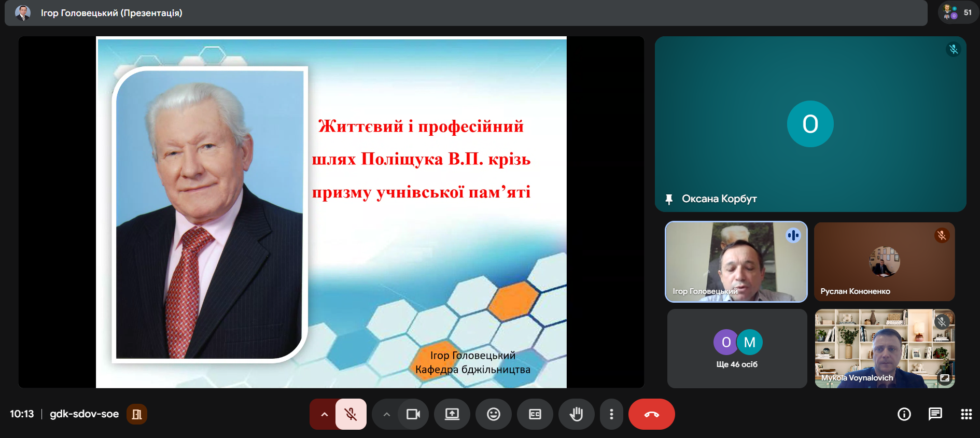Click the presenter avatar in the top bar

pos(23,12)
